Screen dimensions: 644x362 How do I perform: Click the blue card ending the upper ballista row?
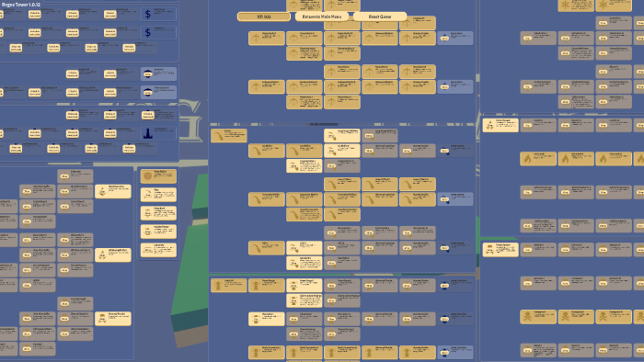click(455, 38)
